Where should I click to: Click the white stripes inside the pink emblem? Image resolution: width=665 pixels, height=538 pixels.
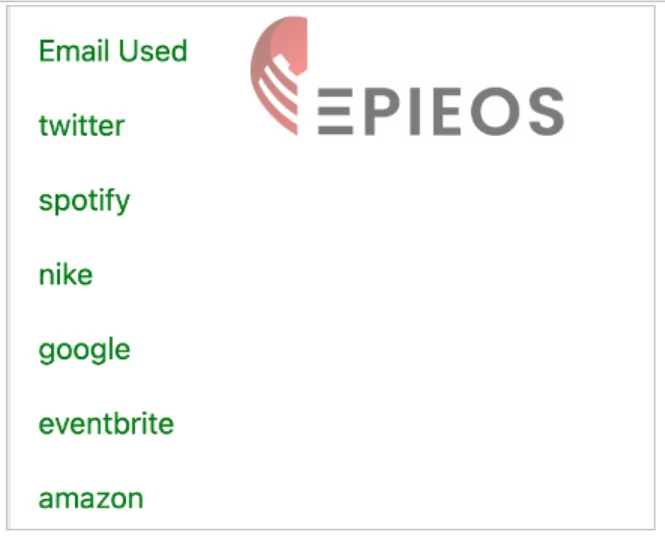(279, 93)
